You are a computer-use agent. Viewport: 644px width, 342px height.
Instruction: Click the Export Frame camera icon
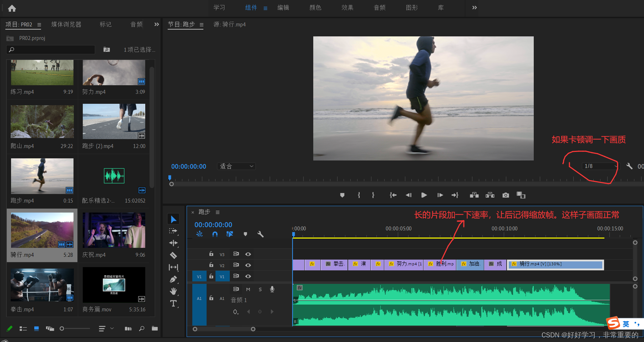(x=506, y=195)
